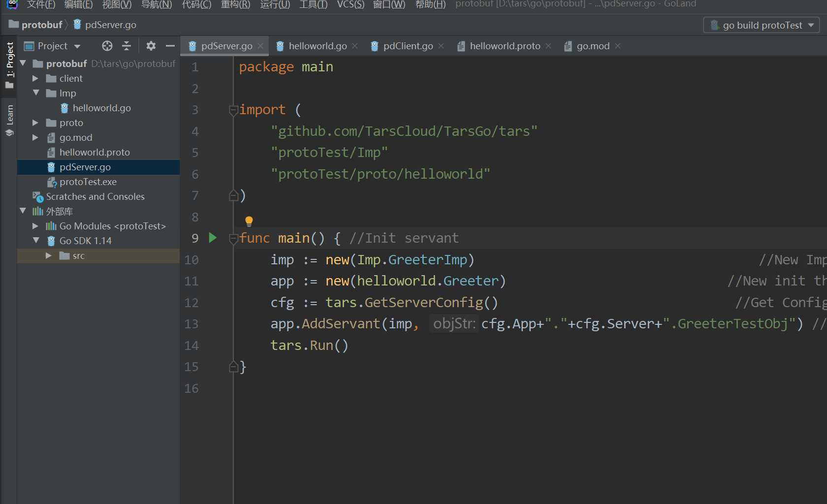The height and width of the screenshot is (504, 827).
Task: Open the 文件(F) menu
Action: tap(41, 4)
